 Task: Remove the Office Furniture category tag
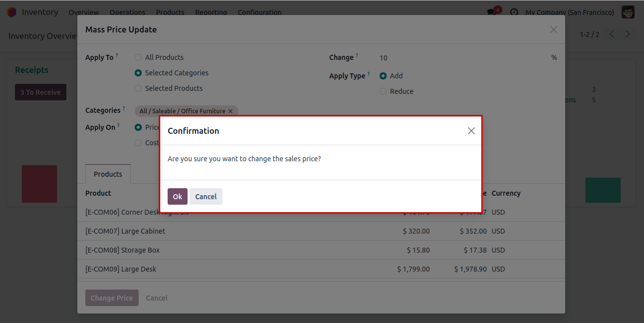pos(230,111)
